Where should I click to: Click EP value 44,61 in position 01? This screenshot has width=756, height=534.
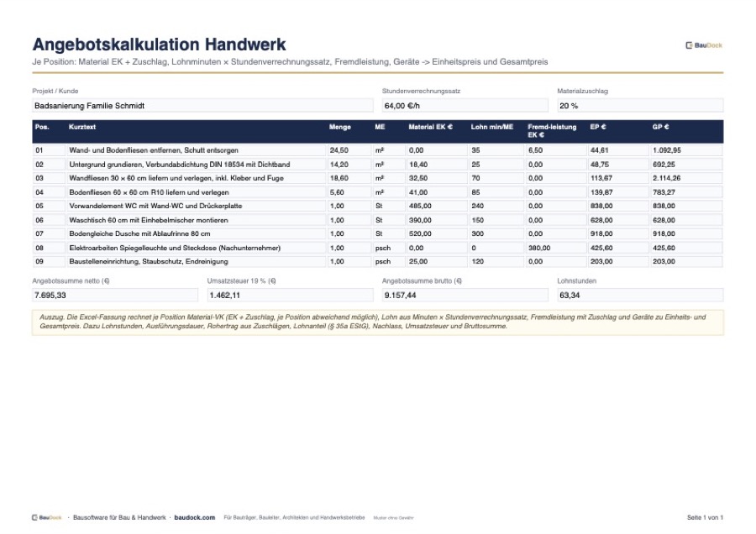click(x=618, y=150)
